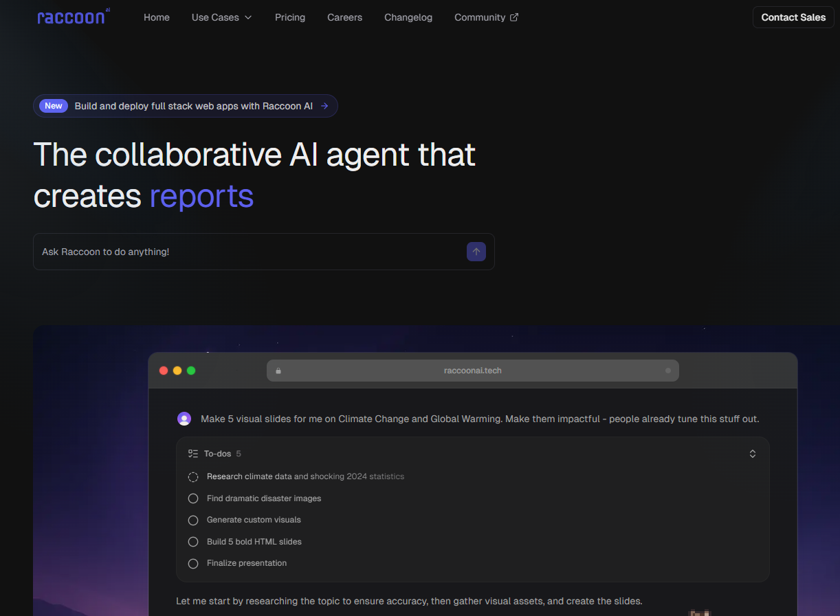The width and height of the screenshot is (840, 616).
Task: Click the lock icon in address bar
Action: coord(278,371)
